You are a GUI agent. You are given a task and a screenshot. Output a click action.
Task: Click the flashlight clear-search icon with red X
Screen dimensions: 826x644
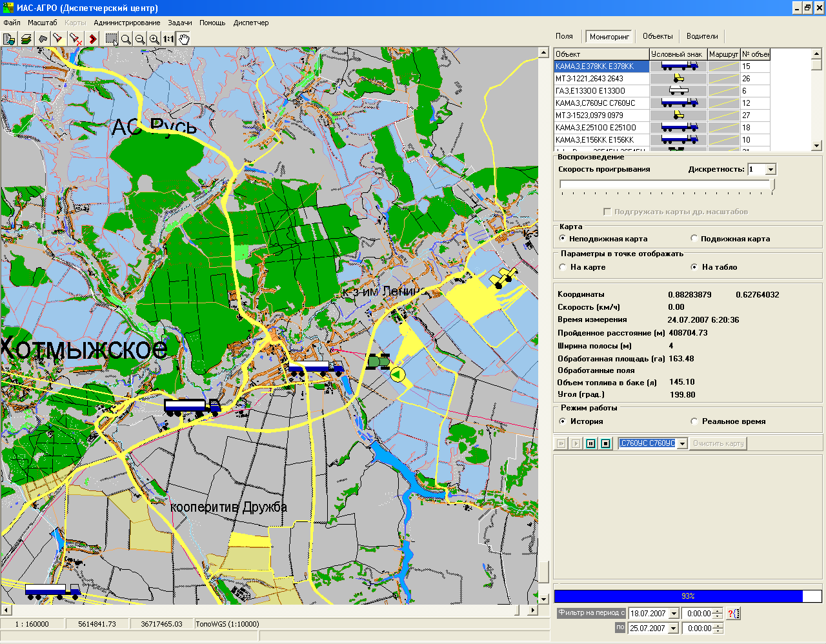pos(76,39)
